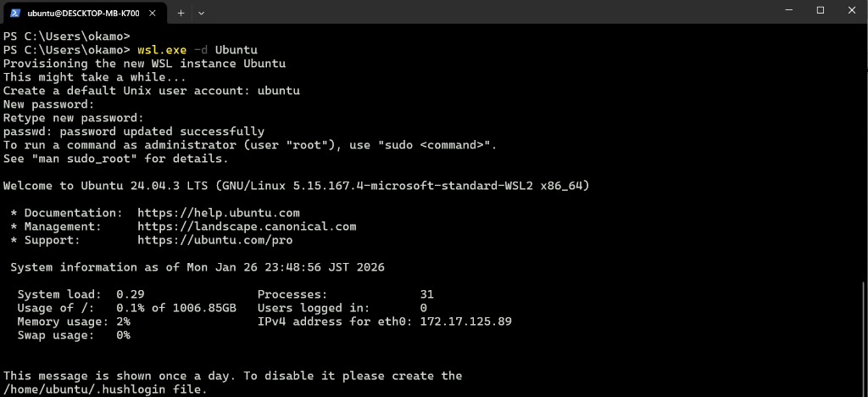The width and height of the screenshot is (868, 397).
Task: Close the terminal window
Action: pyautogui.click(x=852, y=10)
